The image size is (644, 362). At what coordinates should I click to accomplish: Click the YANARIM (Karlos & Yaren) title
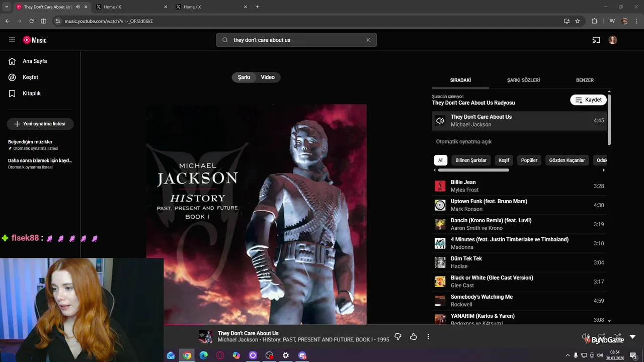[482, 316]
